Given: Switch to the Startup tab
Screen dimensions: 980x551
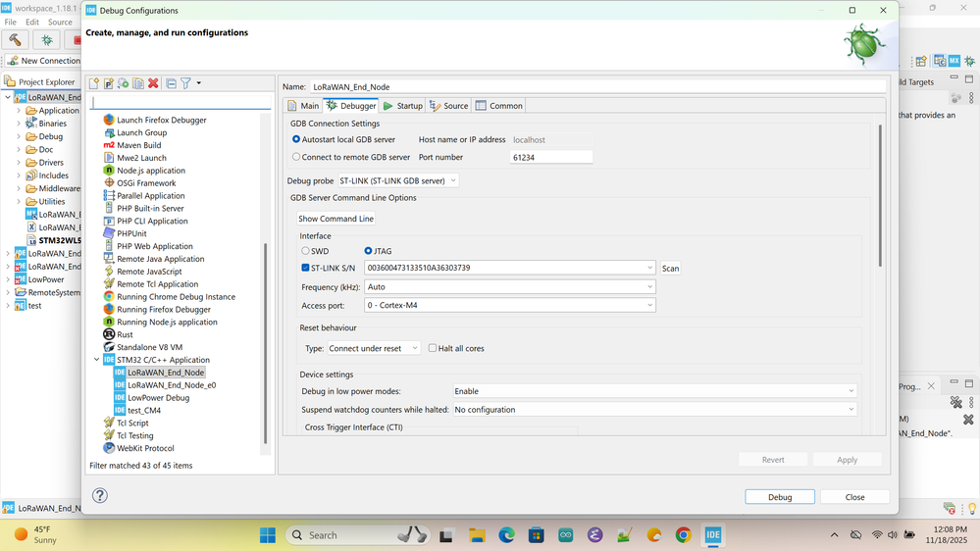Looking at the screenshot, I should [402, 106].
